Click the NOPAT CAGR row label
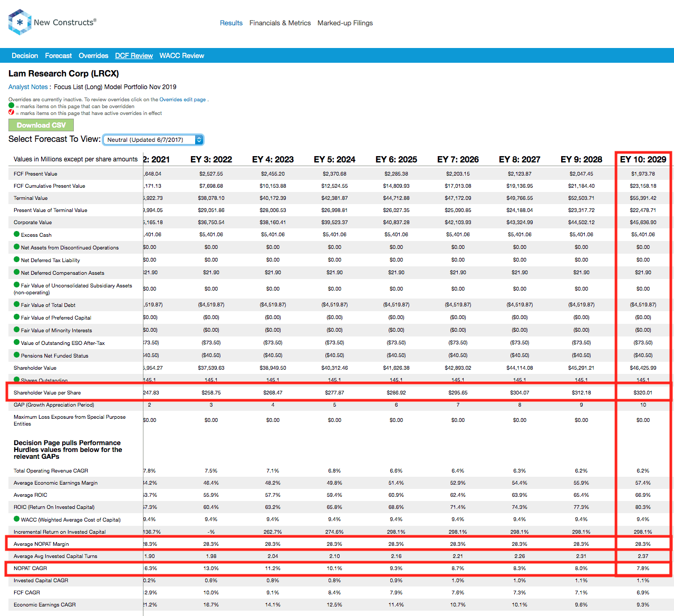This screenshot has height=616, width=674. (x=30, y=568)
